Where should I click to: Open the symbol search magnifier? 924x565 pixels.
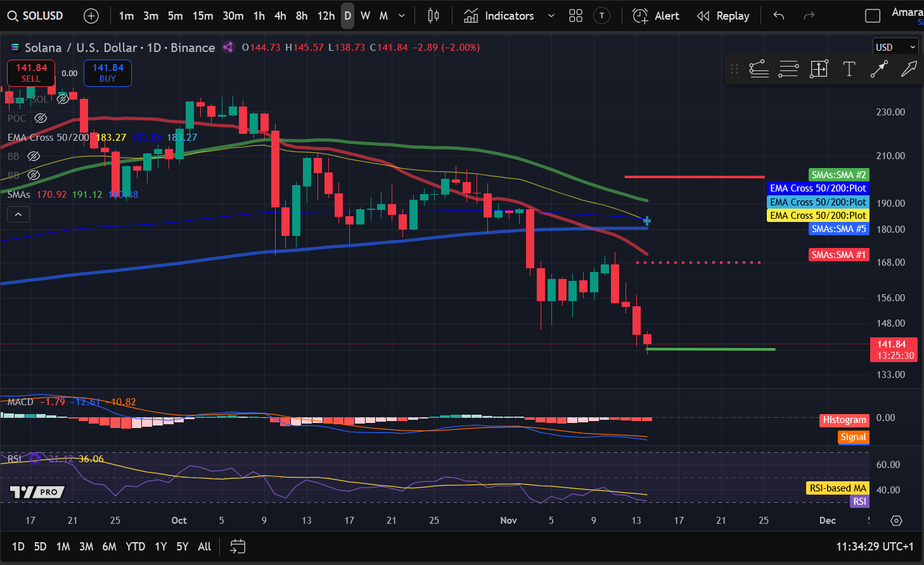13,16
